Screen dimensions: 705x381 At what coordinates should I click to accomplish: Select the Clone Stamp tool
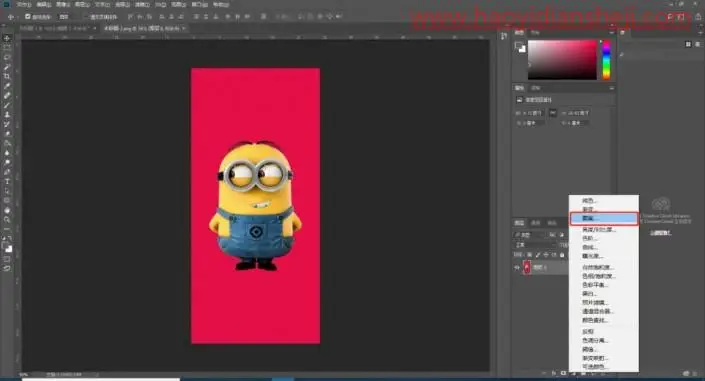[x=7, y=114]
